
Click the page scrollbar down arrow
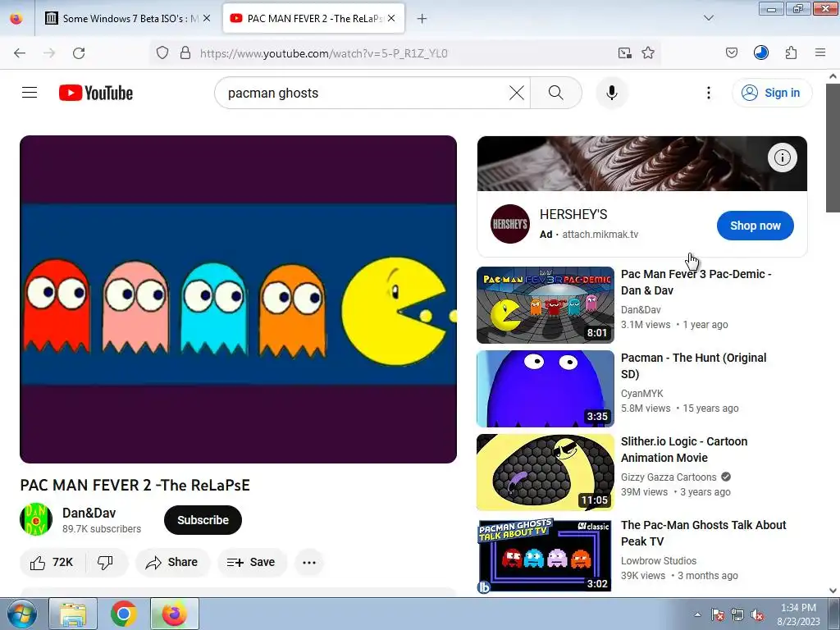click(x=833, y=591)
